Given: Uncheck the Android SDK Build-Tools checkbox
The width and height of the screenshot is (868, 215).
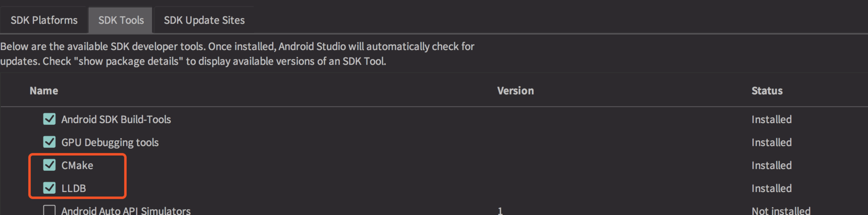Looking at the screenshot, I should 49,119.
